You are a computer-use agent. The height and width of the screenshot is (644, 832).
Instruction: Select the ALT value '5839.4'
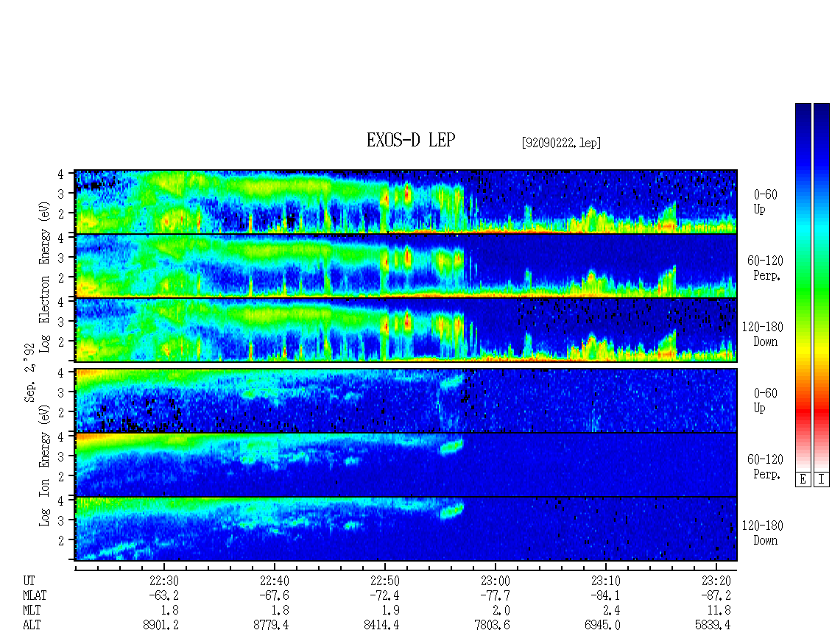(x=713, y=626)
